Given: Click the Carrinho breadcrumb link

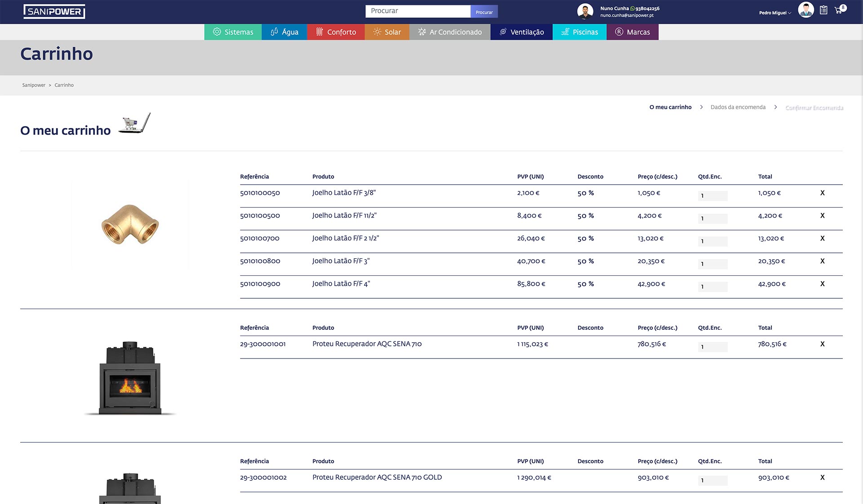Looking at the screenshot, I should [x=64, y=85].
